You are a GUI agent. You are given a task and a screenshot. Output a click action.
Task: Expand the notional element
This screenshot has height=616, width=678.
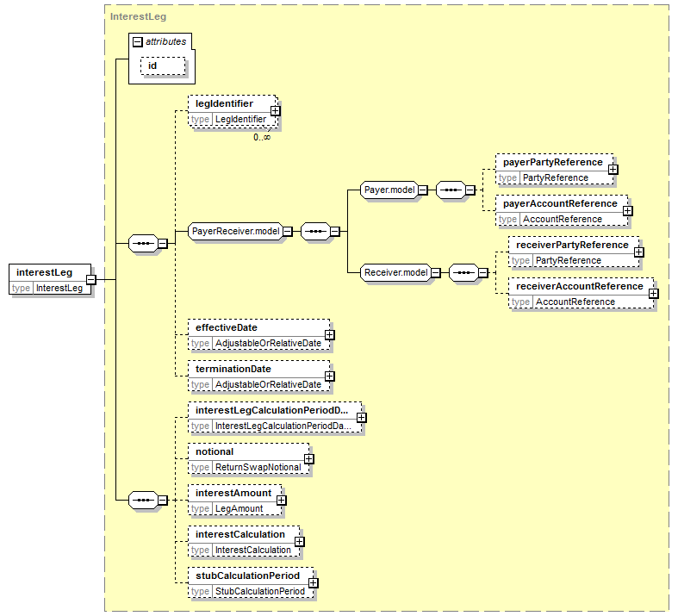tap(308, 459)
